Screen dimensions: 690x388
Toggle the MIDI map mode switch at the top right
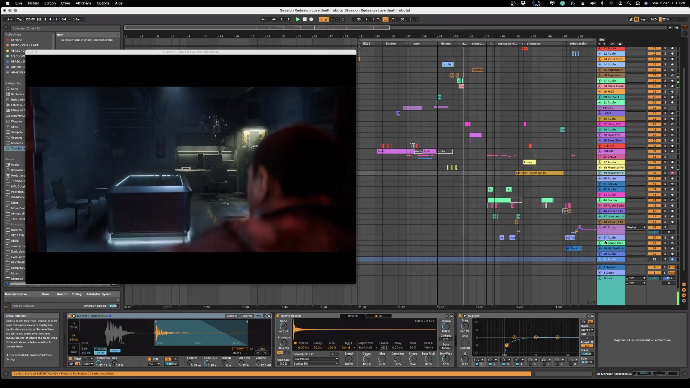pos(654,19)
